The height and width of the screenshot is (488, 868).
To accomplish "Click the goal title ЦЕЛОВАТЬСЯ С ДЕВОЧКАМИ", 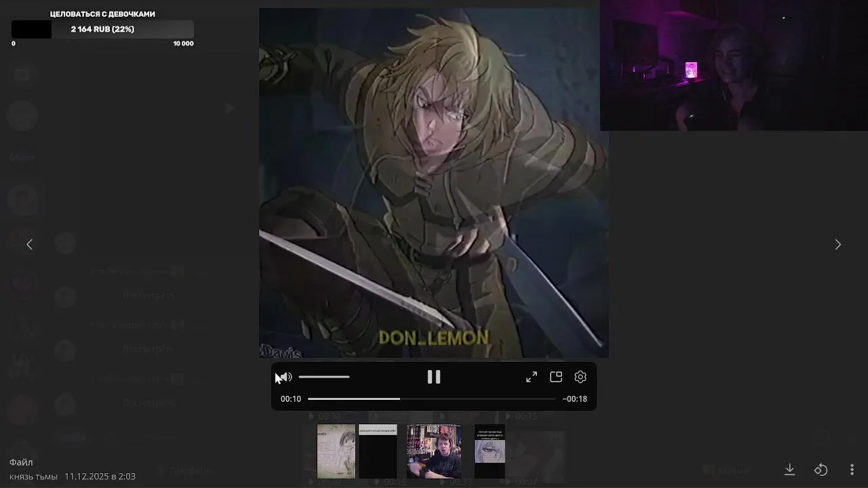I will click(x=102, y=14).
